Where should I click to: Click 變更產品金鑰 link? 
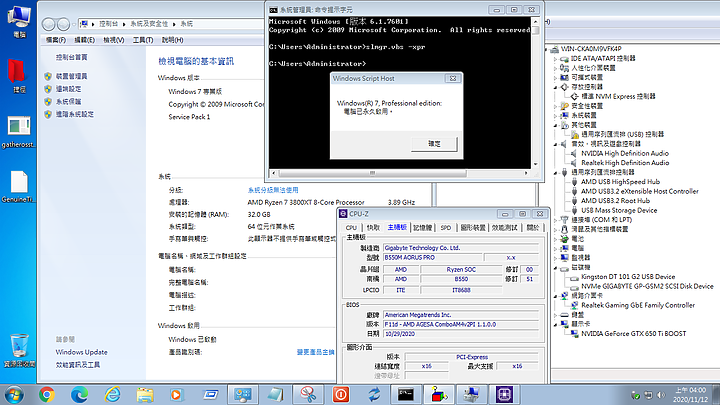pyautogui.click(x=315, y=352)
